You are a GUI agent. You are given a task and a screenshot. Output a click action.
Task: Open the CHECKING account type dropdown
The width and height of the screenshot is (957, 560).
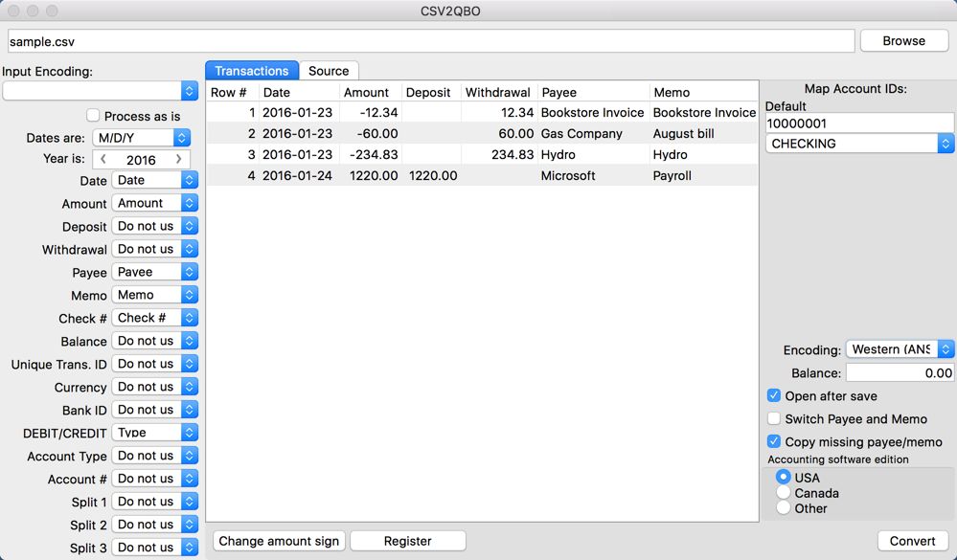point(859,144)
